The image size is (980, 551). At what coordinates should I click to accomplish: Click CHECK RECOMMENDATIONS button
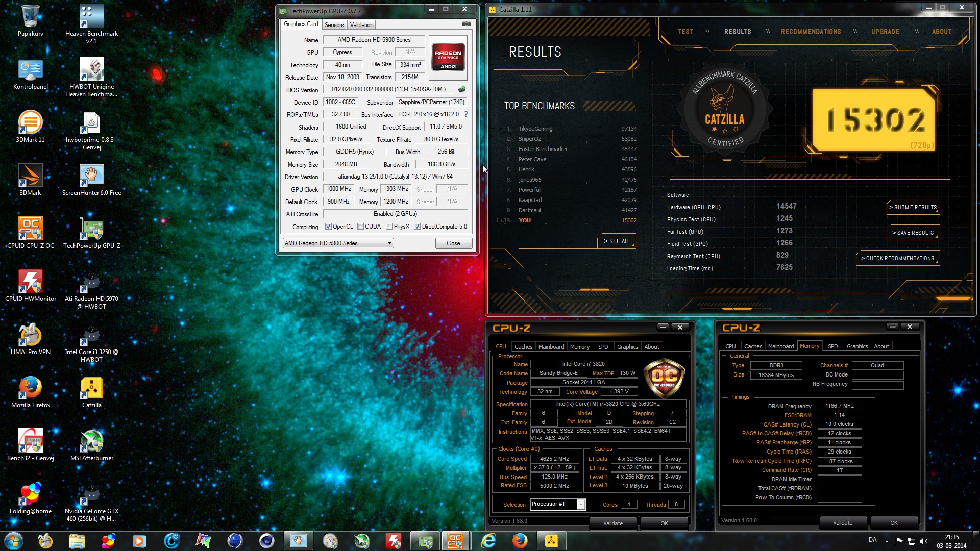click(x=897, y=258)
